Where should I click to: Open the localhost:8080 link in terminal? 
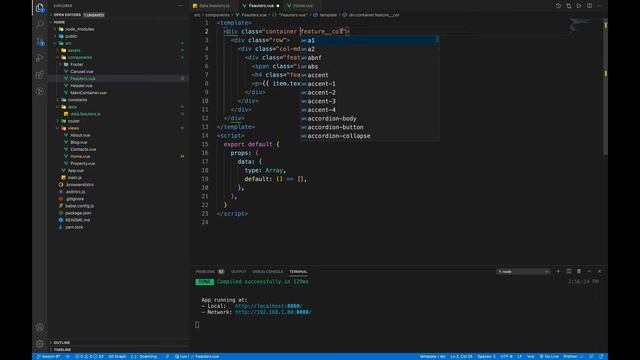click(x=268, y=306)
